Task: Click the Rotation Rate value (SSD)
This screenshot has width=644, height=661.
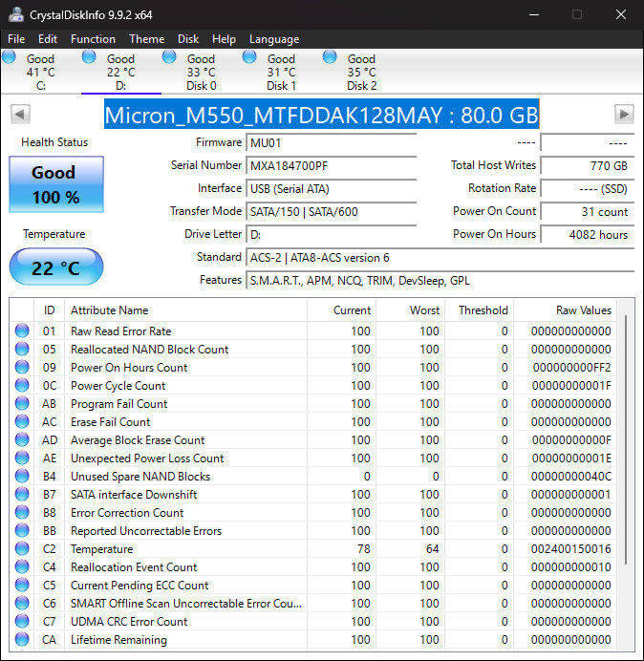Action: [587, 188]
